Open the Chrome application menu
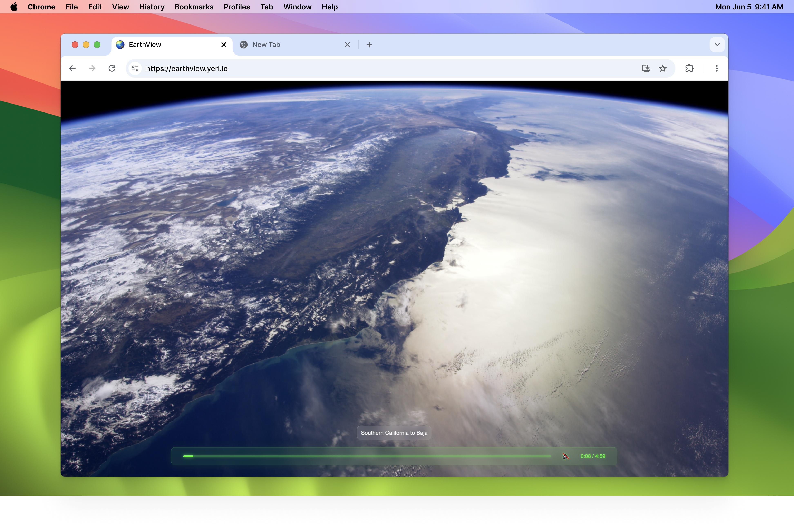 click(41, 7)
